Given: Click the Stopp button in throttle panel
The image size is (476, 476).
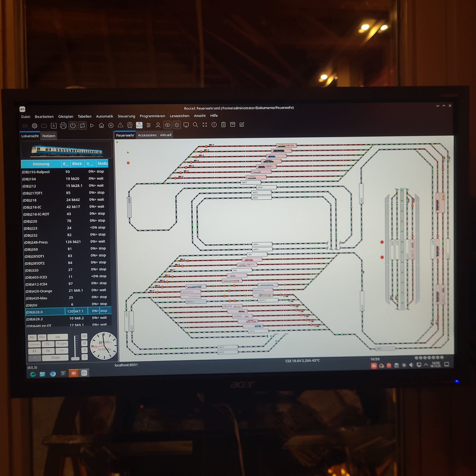Looking at the screenshot, I should (x=55, y=357).
